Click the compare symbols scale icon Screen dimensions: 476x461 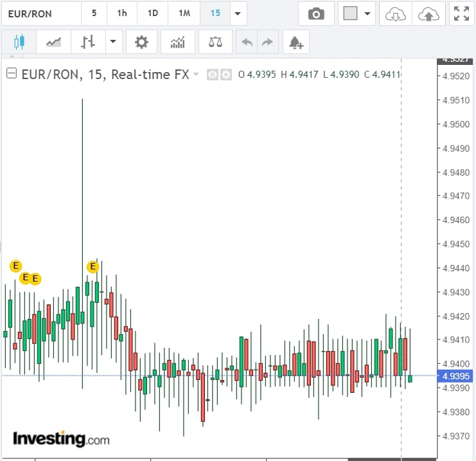click(215, 42)
